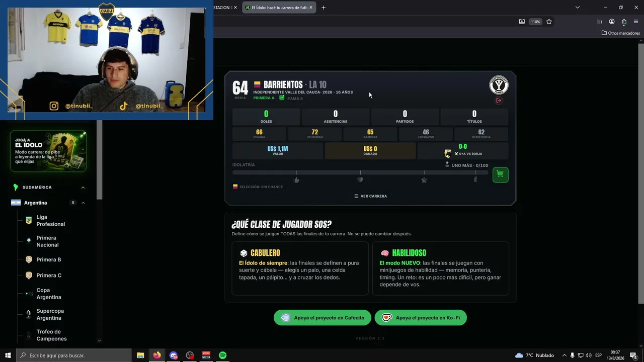644x362 pixels.
Task: Open the taskbar clock and date
Action: click(x=615, y=355)
